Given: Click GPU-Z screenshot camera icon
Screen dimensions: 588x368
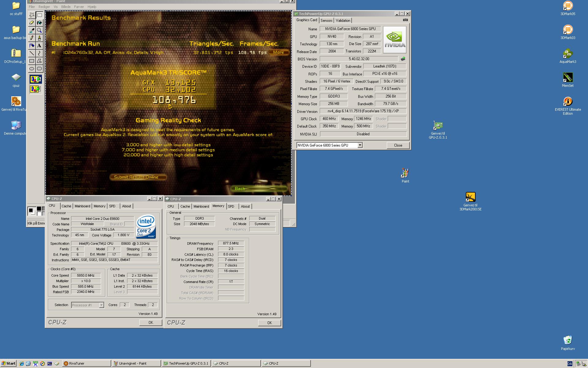Looking at the screenshot, I should 405,20.
